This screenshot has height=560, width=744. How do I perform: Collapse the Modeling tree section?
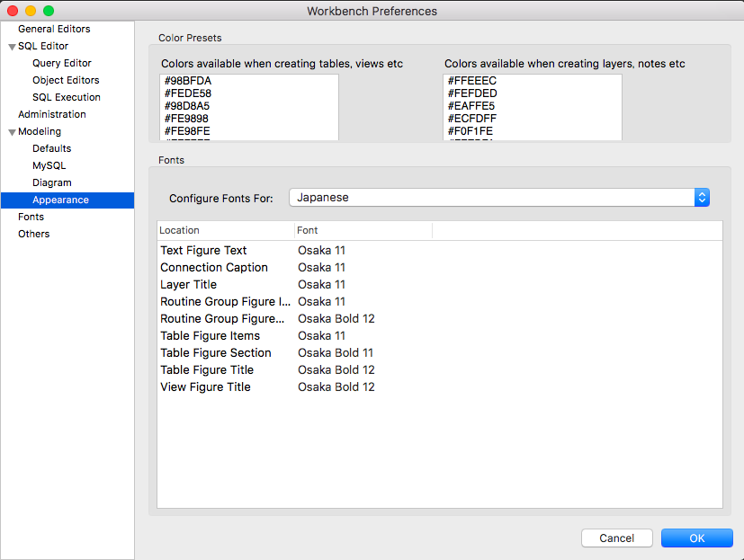coord(12,132)
